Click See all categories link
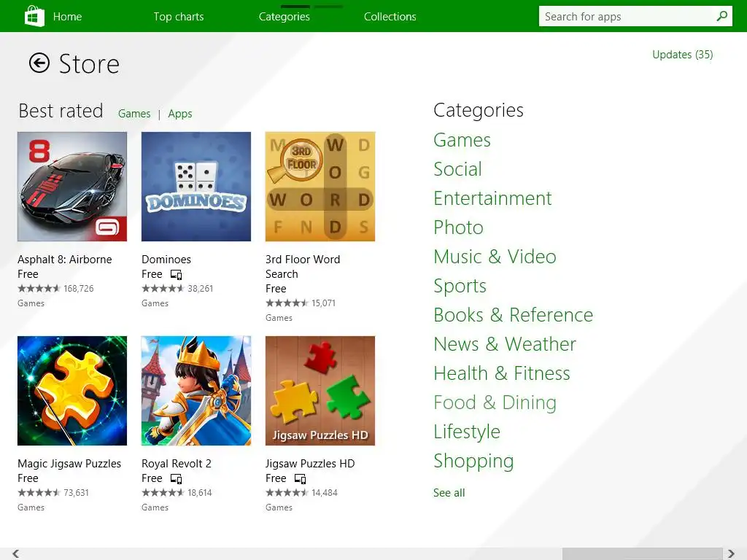 (x=449, y=493)
